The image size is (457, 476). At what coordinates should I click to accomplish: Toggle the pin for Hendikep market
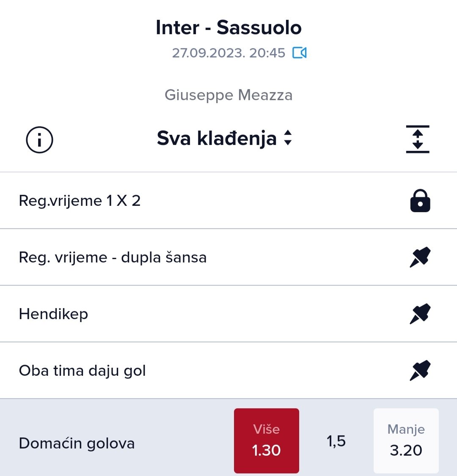click(x=420, y=314)
